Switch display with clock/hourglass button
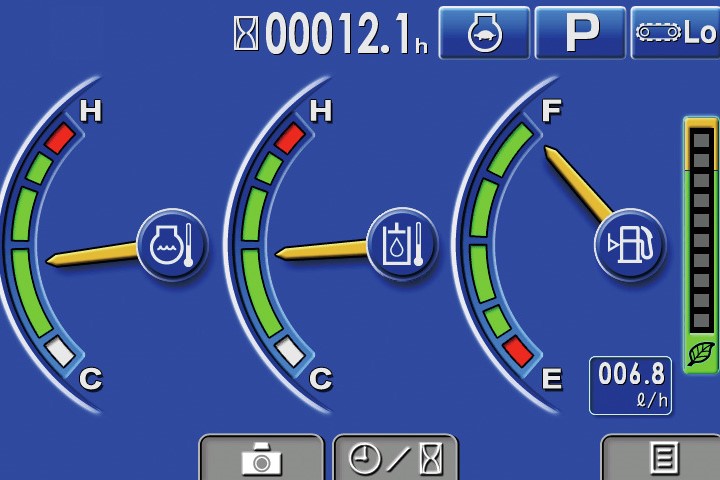 (x=395, y=459)
